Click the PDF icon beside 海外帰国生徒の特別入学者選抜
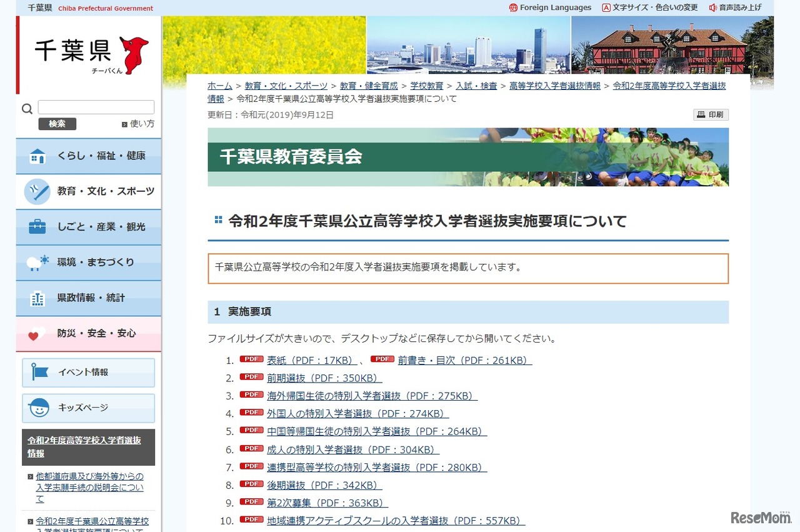Viewport: 800px width, 532px height. [252, 394]
